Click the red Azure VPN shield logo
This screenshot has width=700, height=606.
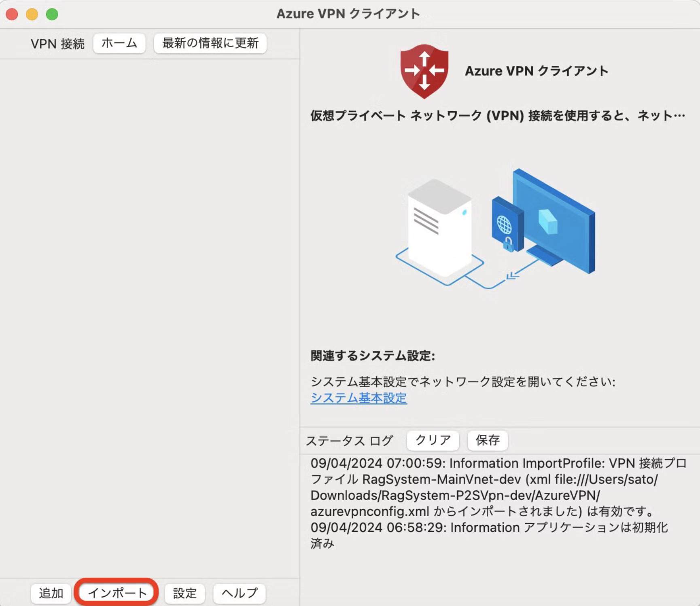424,71
